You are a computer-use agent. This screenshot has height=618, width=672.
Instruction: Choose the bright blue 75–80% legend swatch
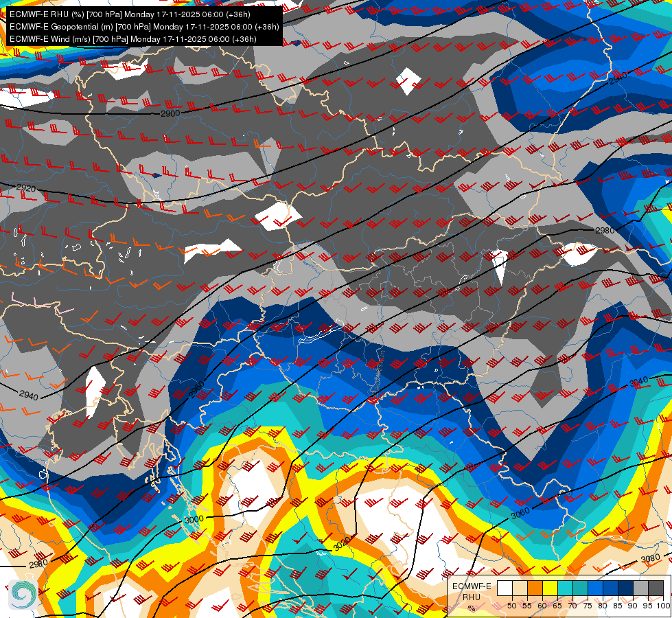[595, 588]
